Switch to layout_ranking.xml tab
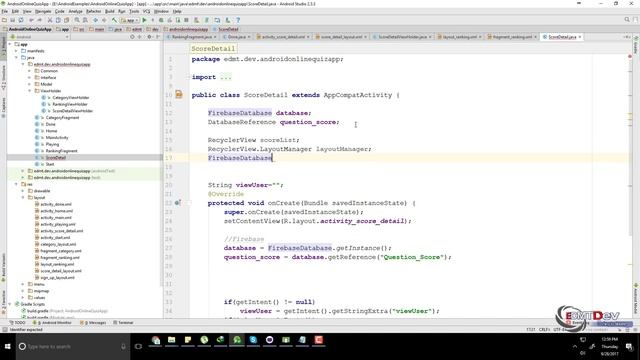 click(x=459, y=37)
